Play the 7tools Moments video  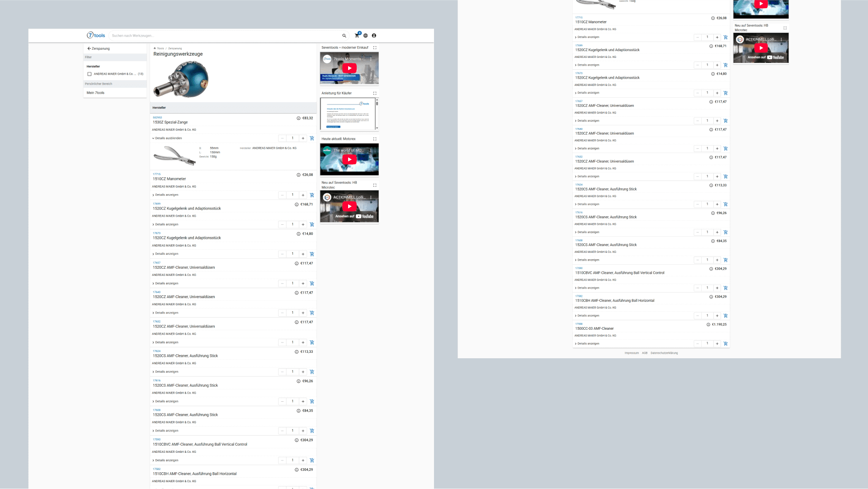(349, 68)
